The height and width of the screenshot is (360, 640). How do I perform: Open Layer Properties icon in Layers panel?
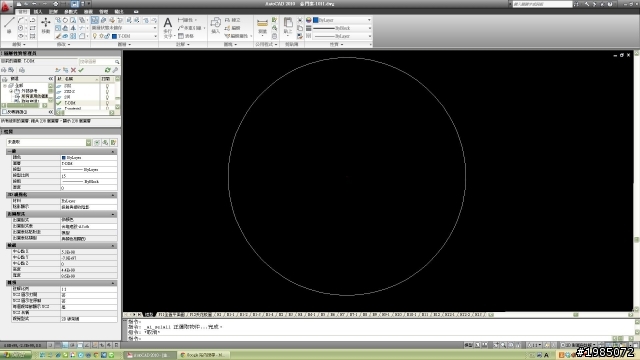[x=95, y=20]
